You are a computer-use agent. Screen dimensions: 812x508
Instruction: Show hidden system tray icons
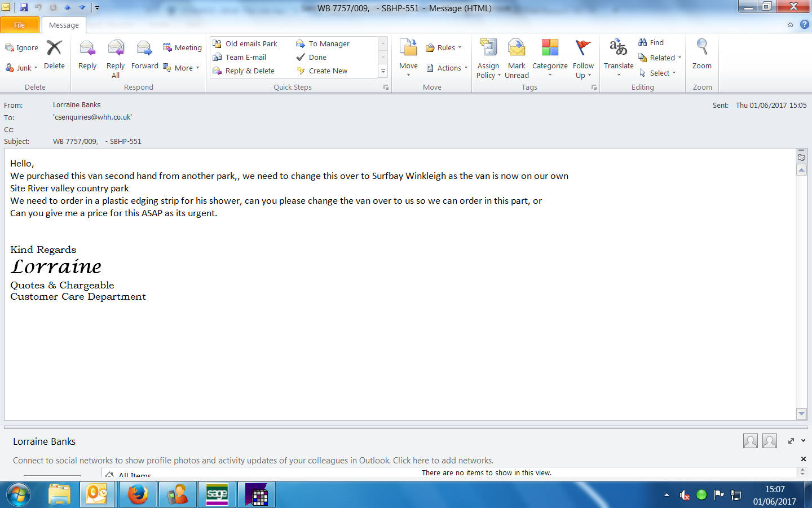point(667,495)
